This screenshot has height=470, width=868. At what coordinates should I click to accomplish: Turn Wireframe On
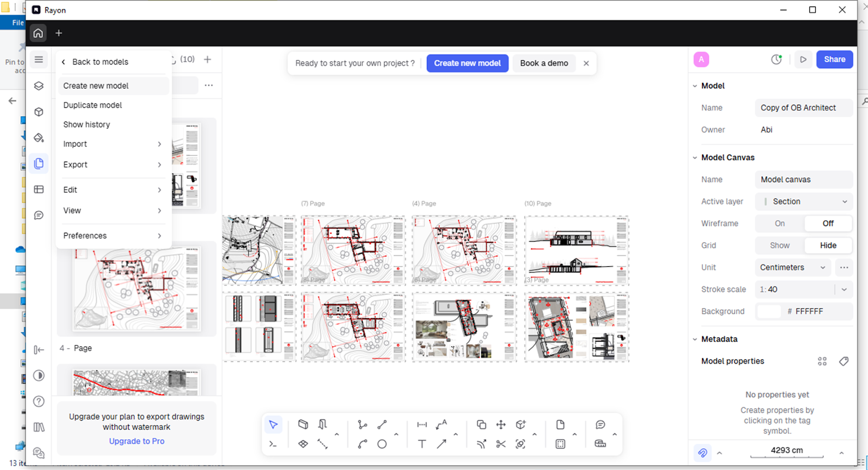(780, 223)
